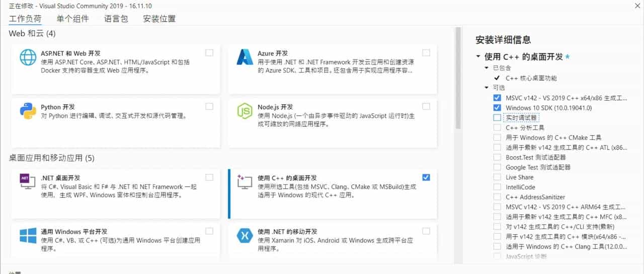644x274 pixels.
Task: Tick the Azure 开发 workload checkbox
Action: click(x=426, y=52)
